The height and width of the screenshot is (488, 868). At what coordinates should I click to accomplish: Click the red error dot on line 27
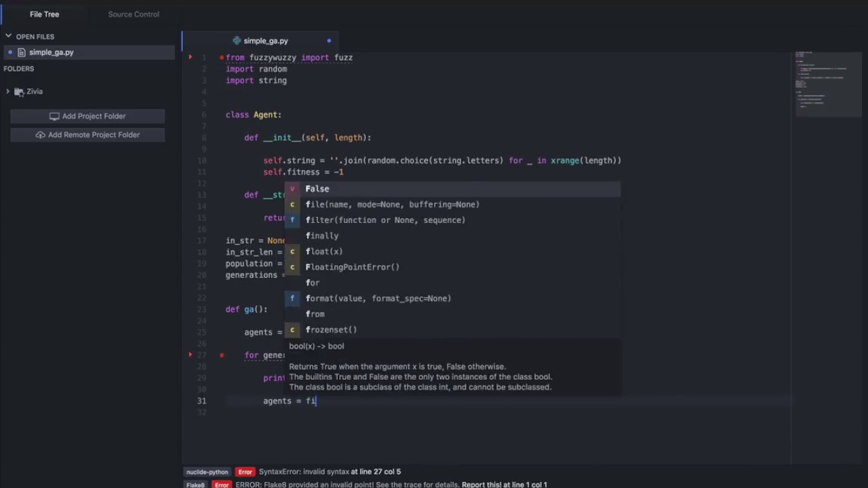[x=222, y=354]
